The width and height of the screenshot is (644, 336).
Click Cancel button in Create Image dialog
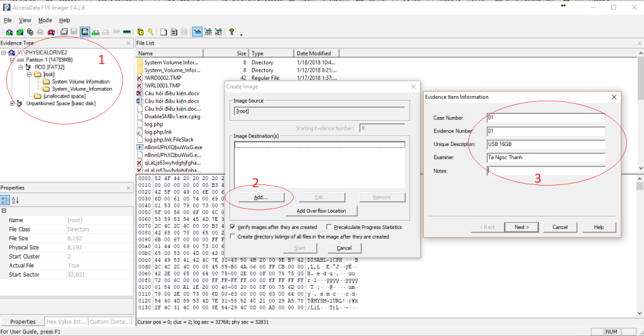(x=344, y=248)
